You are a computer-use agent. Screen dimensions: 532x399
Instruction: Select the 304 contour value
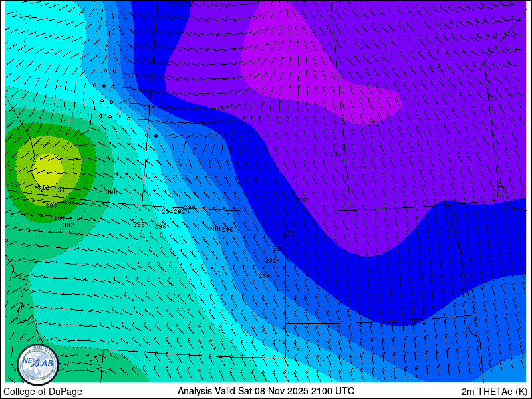(x=59, y=219)
